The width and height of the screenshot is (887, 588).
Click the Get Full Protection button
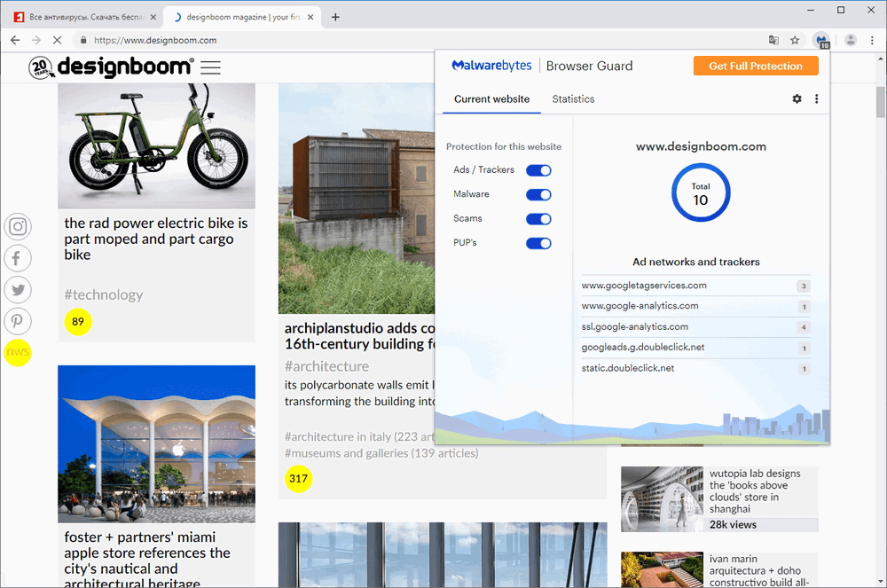(756, 66)
